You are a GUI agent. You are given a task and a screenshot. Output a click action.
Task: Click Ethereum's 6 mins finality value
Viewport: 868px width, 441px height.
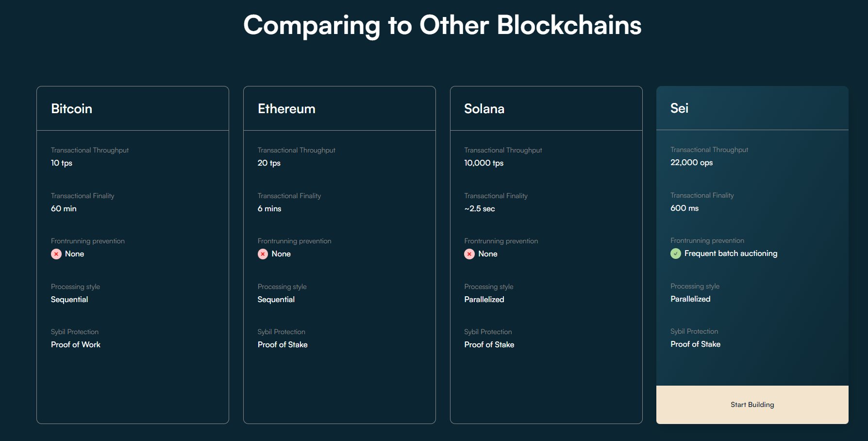pyautogui.click(x=269, y=209)
